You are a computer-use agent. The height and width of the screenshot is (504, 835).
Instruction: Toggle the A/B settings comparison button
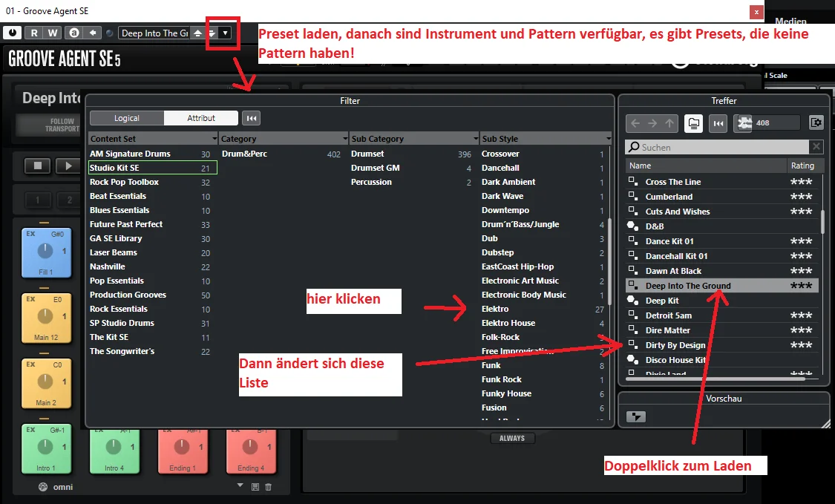tap(74, 33)
